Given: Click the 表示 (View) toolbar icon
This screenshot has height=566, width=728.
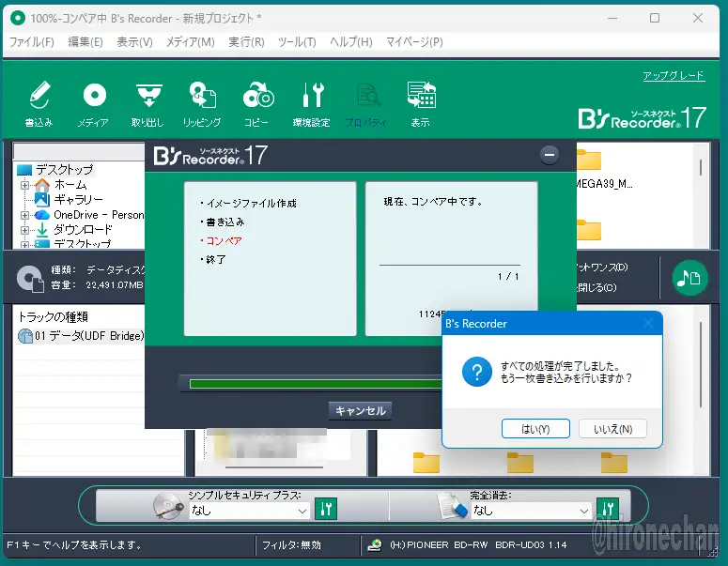Looking at the screenshot, I should point(420,98).
